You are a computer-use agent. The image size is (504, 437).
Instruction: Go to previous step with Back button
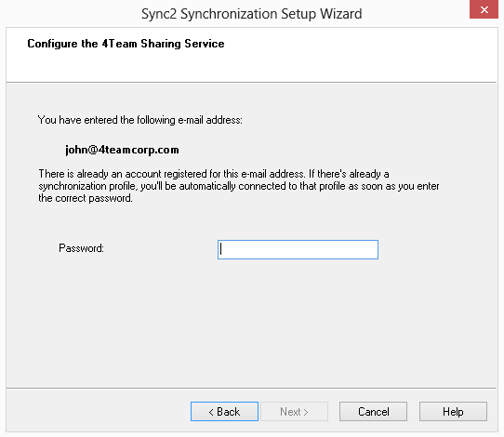pyautogui.click(x=224, y=411)
